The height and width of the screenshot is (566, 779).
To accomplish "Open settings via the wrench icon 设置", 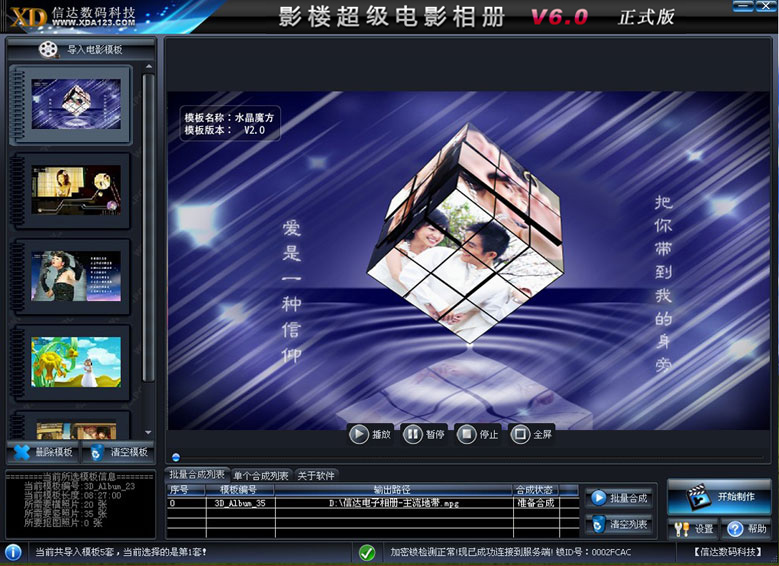I will coord(694,529).
